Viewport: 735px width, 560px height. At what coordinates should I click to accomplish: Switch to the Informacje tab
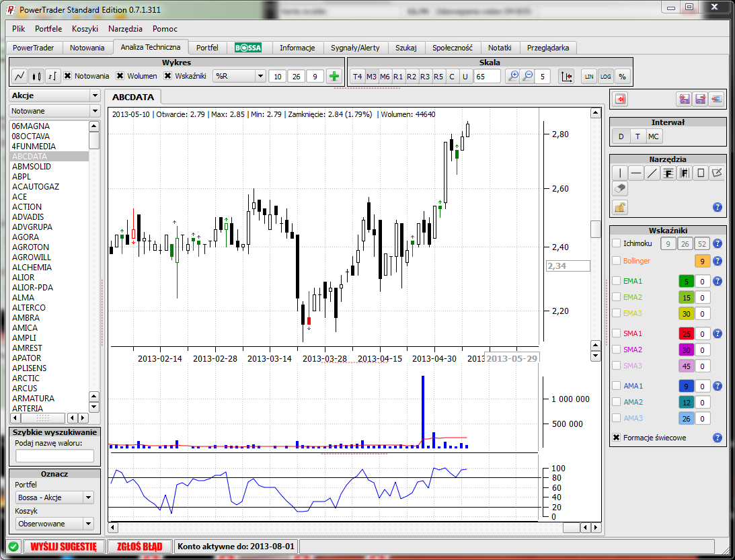297,48
